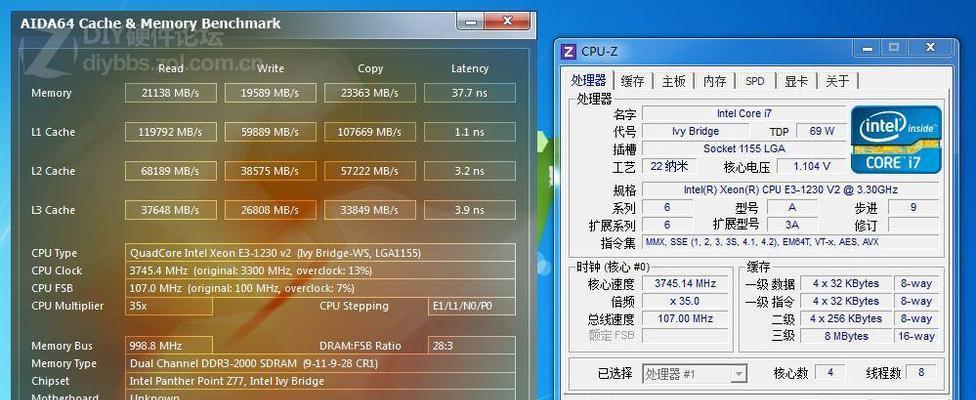The width and height of the screenshot is (976, 400).
Task: Click L3 Cache Copy value 33849 MB/s
Action: (x=370, y=210)
